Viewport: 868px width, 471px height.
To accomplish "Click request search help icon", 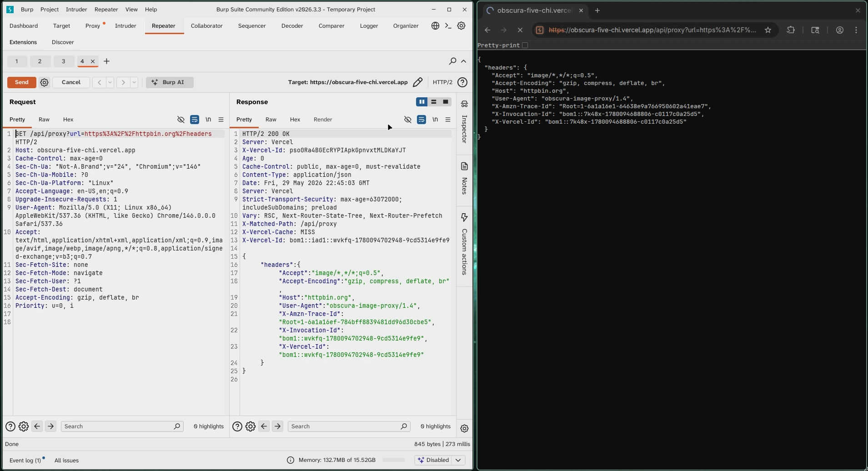I will coord(10,426).
